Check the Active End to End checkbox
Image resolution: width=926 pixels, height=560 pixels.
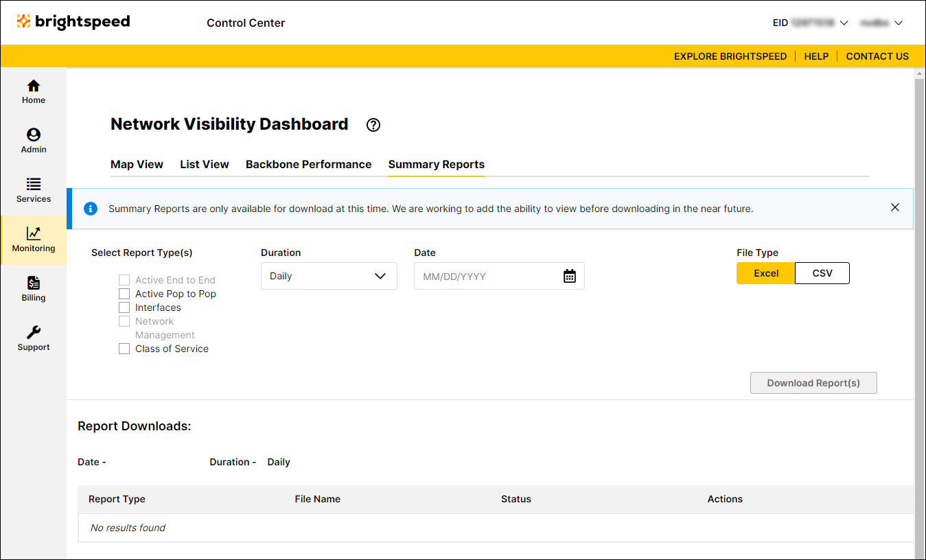pyautogui.click(x=124, y=280)
